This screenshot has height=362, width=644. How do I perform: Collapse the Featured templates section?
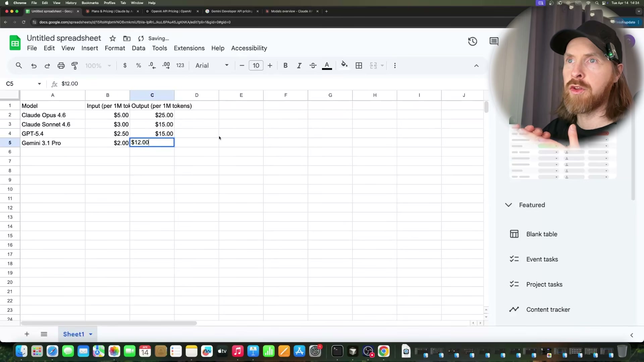[508, 205]
